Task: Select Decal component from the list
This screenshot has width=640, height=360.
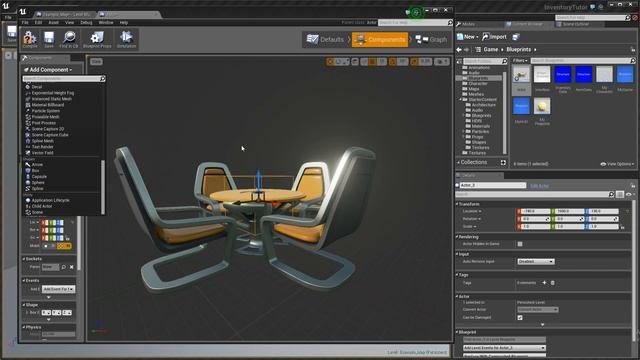Action: [x=37, y=87]
